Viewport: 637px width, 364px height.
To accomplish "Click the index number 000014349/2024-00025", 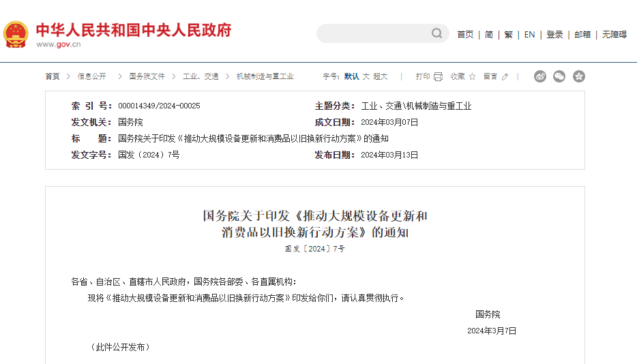I will pos(160,106).
